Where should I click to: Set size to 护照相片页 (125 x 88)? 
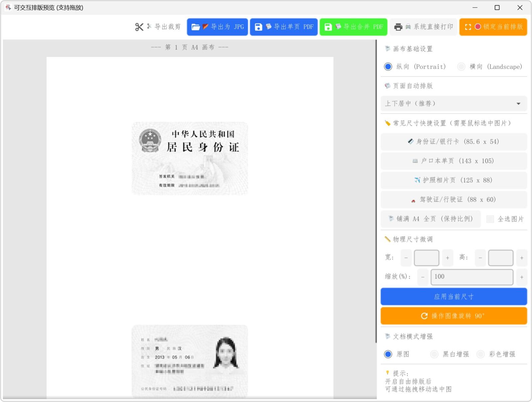coord(454,180)
